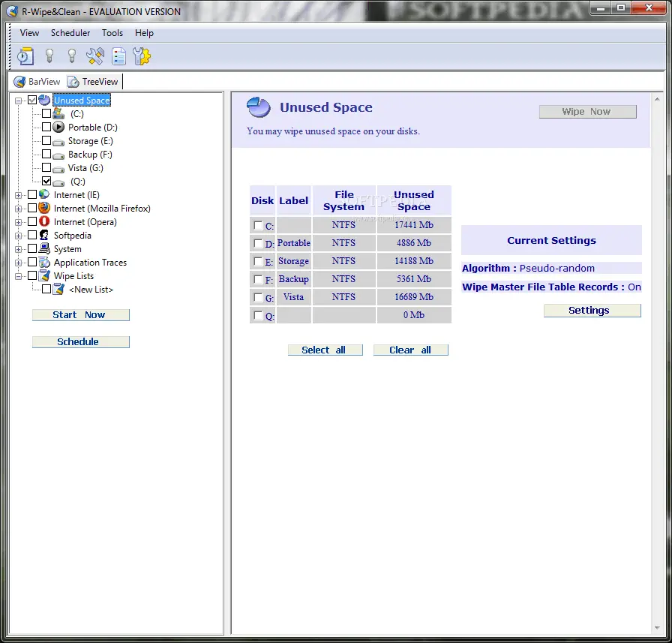Expand the Internet (IE) tree node

19,196
